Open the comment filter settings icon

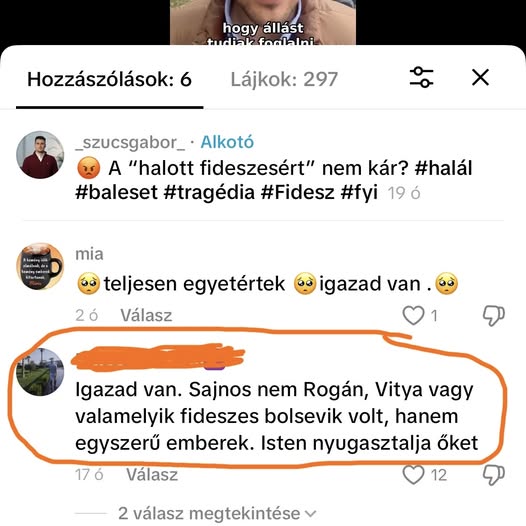421,77
